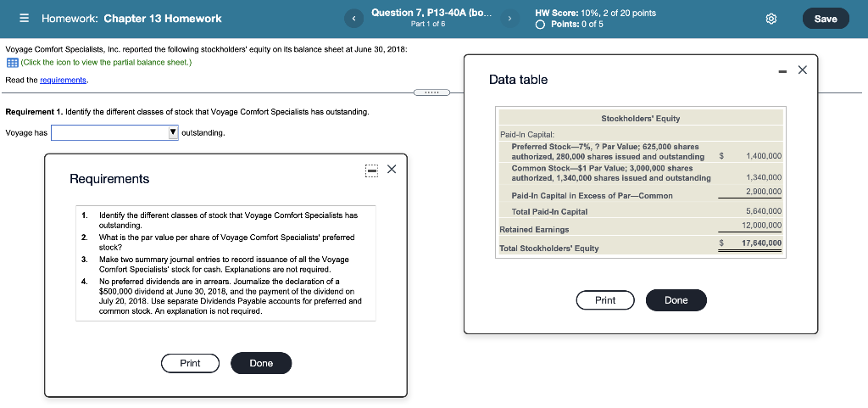Select the Common Stock amount 1,340,000
This screenshot has width=868, height=408.
(764, 177)
